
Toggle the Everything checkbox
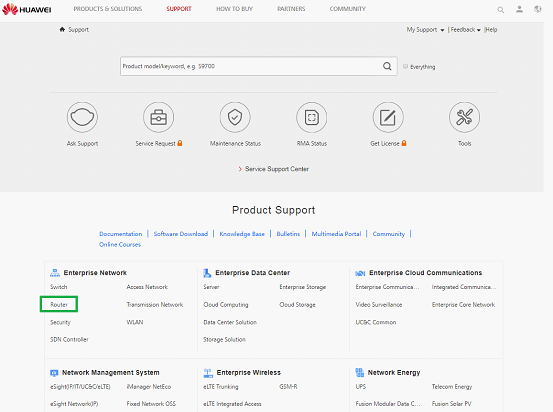pyautogui.click(x=405, y=66)
